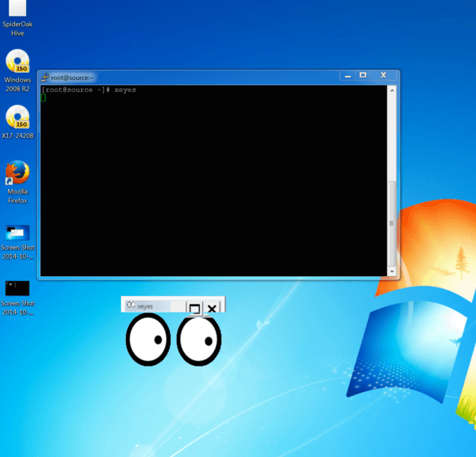Open the PuTTY system menu icon in title bar
Viewport: 476px width, 457px height.
[45, 77]
